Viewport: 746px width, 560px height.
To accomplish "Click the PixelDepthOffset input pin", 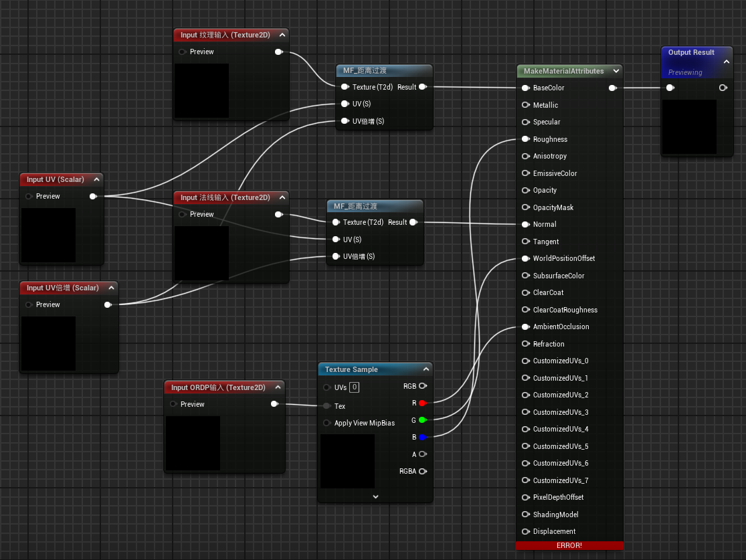I will point(526,498).
